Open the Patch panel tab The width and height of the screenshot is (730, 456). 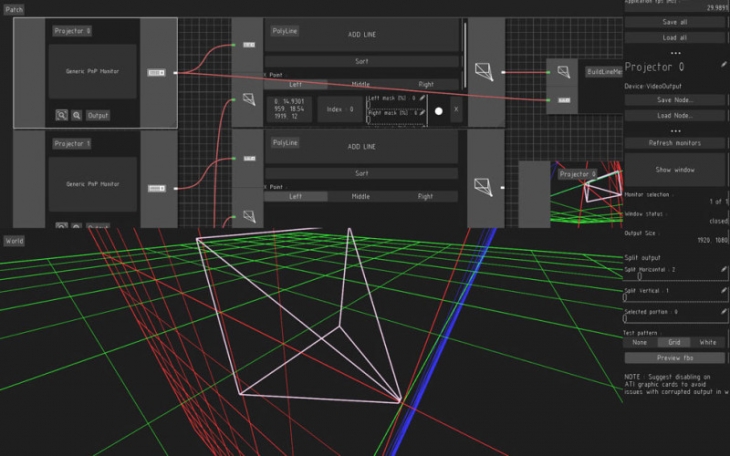click(x=14, y=8)
